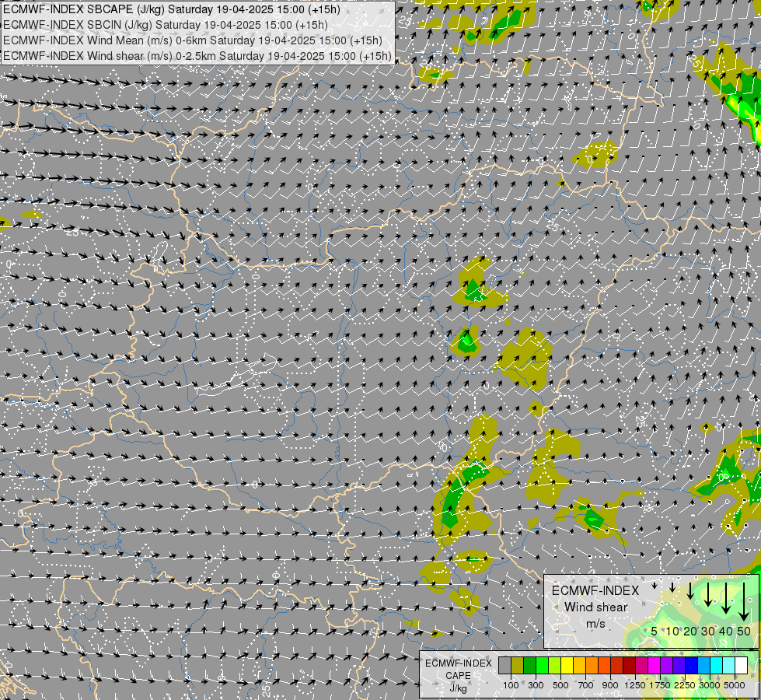Screen dimensions: 761x700
Task: Select the pure blue CAPE legend swatch
Action: pos(692,665)
